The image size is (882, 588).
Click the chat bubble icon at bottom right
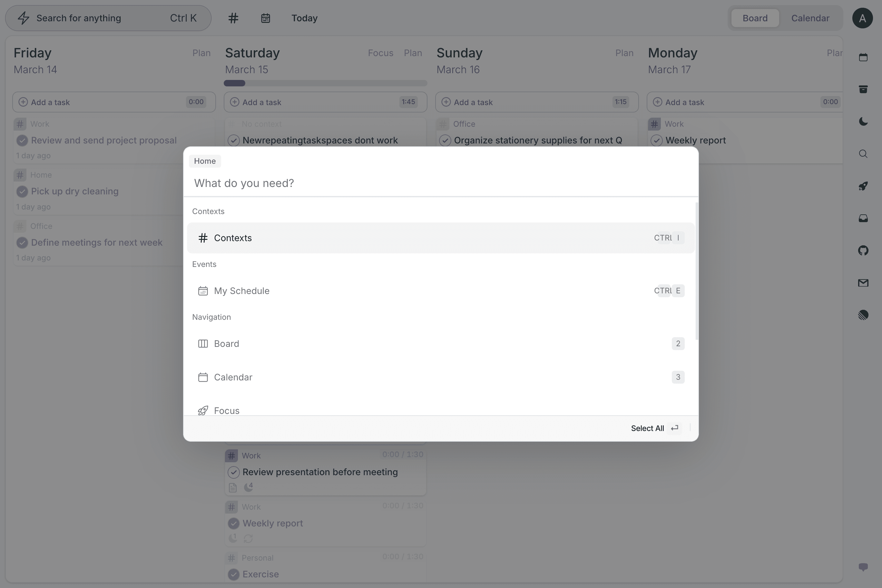(x=863, y=567)
